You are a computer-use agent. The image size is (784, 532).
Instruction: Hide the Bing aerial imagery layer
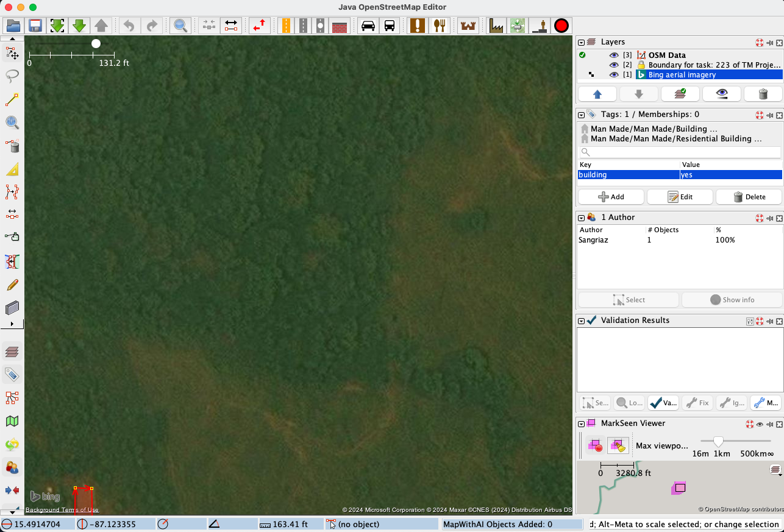pyautogui.click(x=614, y=74)
